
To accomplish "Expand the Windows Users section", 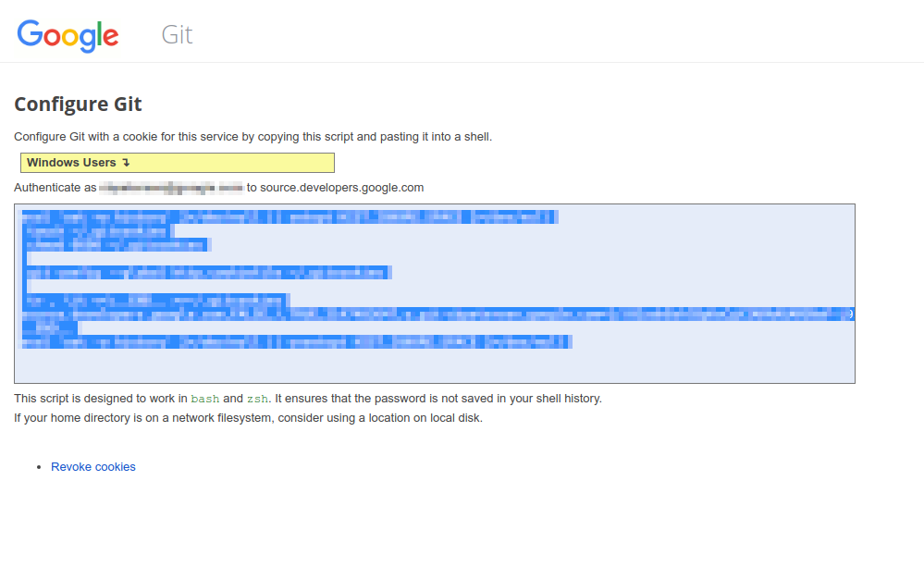I will coord(178,163).
